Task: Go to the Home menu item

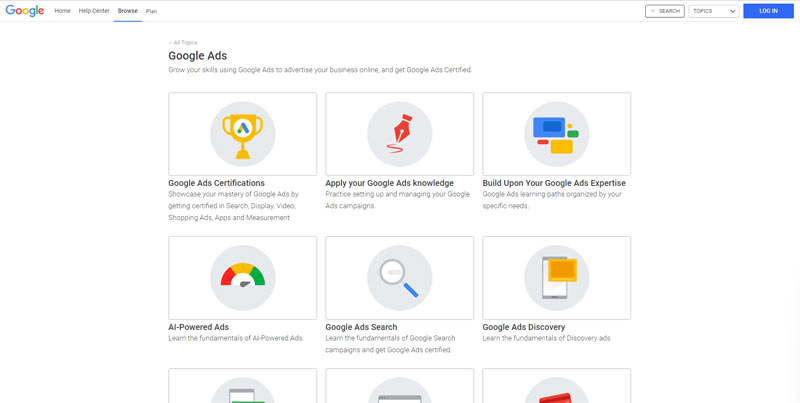Action: [62, 11]
